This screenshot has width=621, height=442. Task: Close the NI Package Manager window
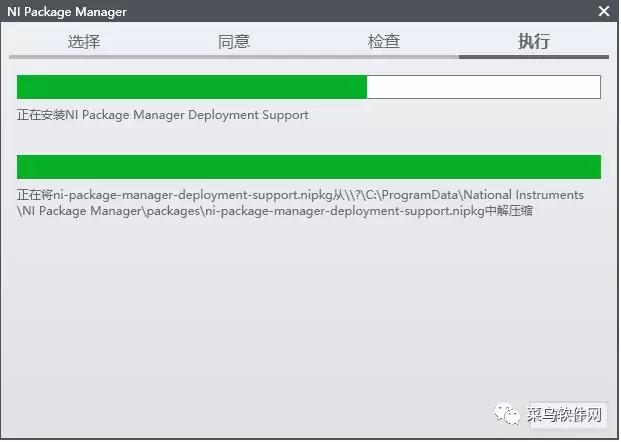(x=604, y=12)
